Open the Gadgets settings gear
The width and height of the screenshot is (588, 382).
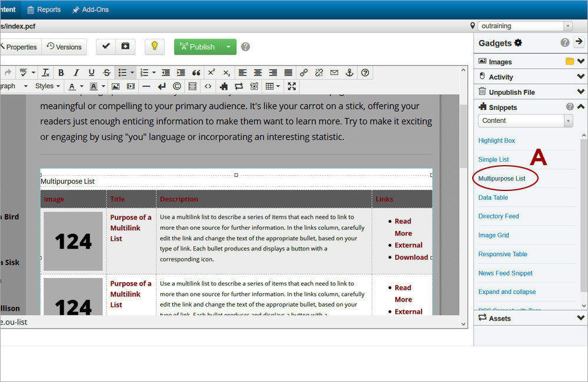(x=518, y=43)
